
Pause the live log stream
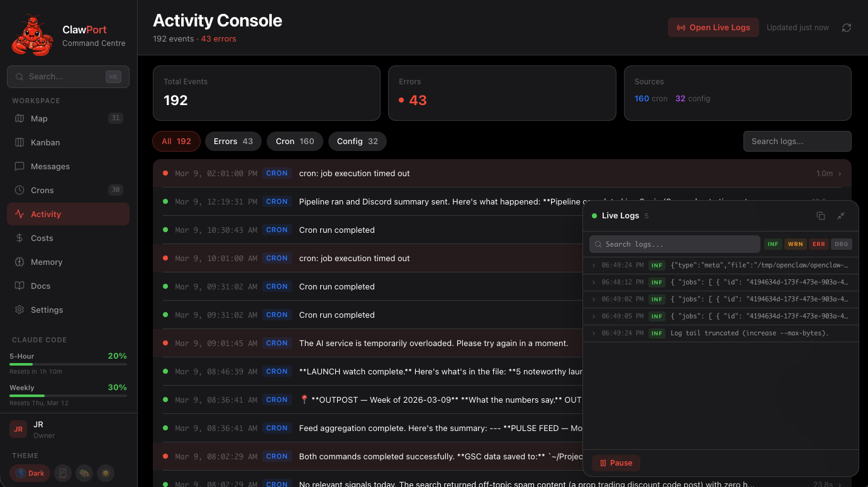click(x=616, y=463)
